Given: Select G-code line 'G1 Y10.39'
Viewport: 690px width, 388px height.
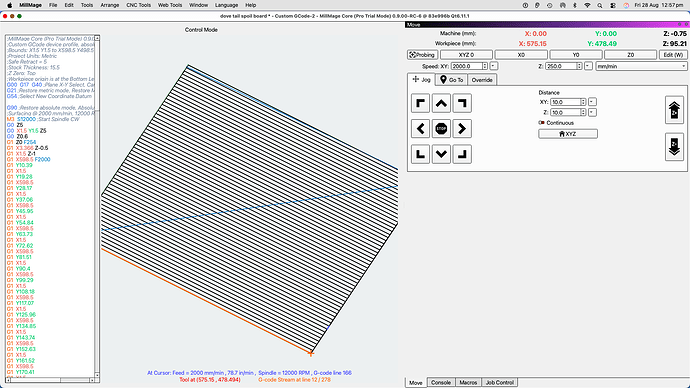Looking at the screenshot, I should tap(19, 165).
